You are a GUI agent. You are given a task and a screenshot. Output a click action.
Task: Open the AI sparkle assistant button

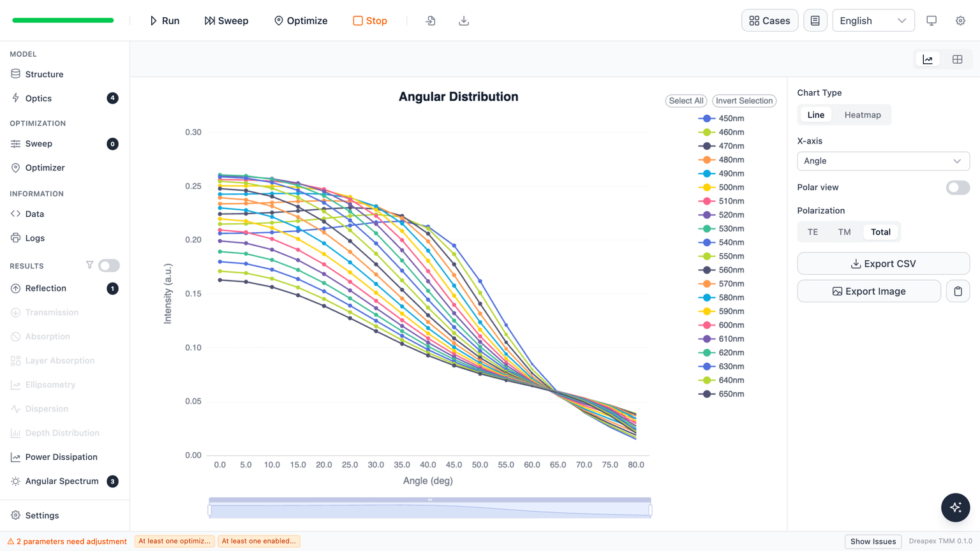(x=955, y=508)
